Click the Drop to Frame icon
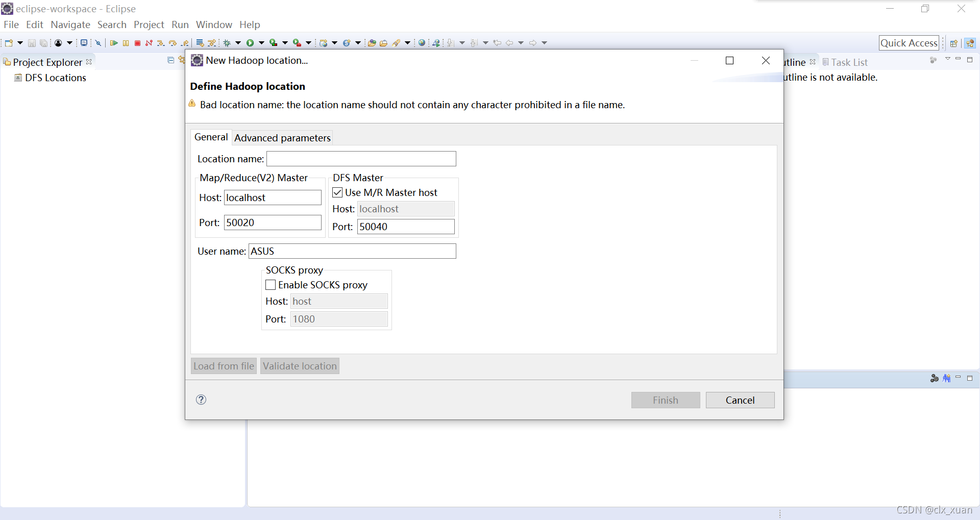980x520 pixels. coord(200,43)
